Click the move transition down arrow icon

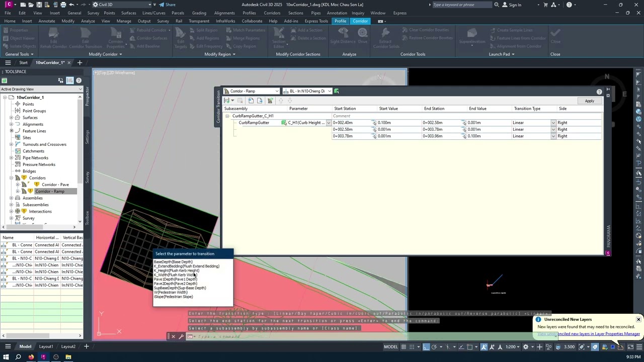click(x=290, y=101)
